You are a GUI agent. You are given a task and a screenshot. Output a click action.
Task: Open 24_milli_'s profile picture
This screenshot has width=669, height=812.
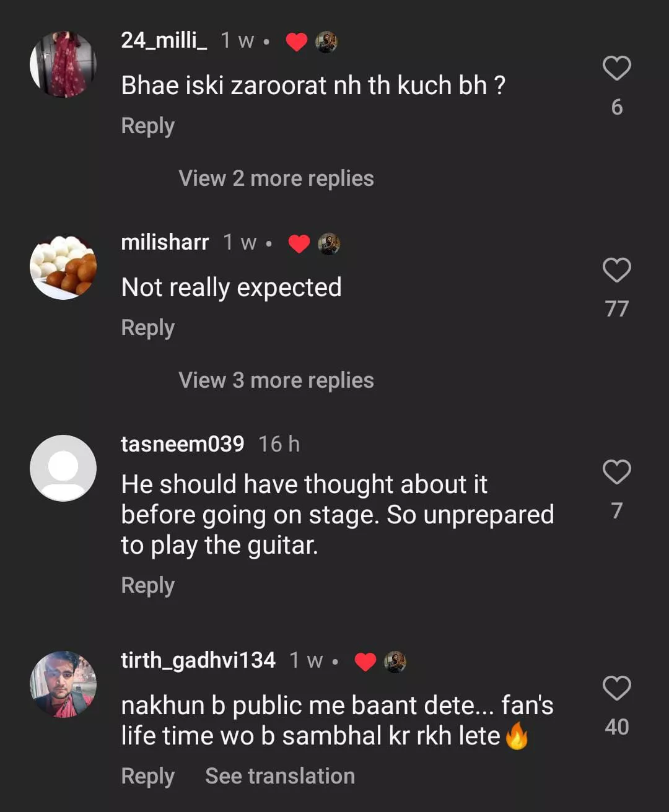[63, 64]
